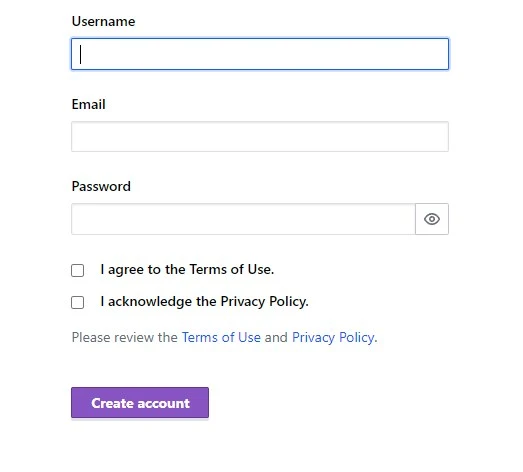Click into the Email text box
The image size is (523, 472).
(260, 136)
